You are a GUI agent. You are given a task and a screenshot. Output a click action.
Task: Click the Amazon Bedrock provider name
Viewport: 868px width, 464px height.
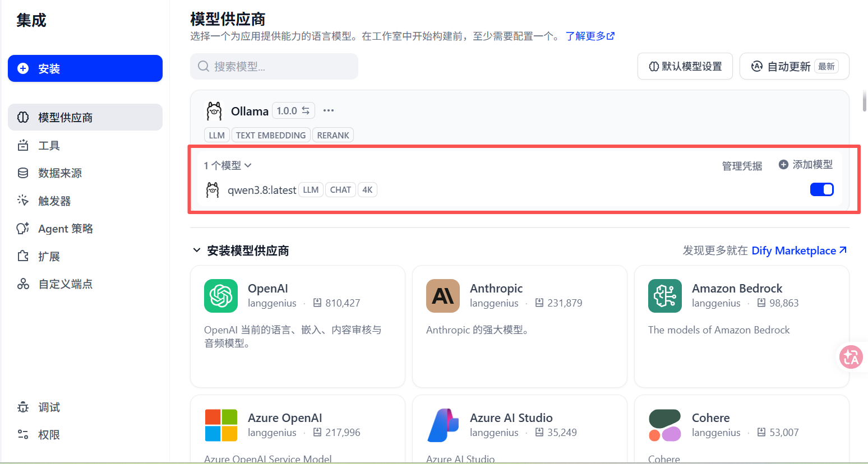[737, 288]
